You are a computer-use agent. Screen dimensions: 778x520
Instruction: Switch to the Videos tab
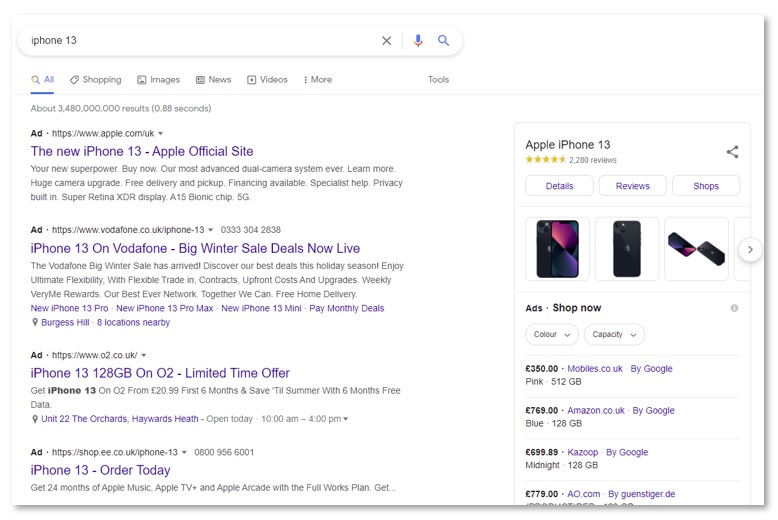pyautogui.click(x=267, y=79)
